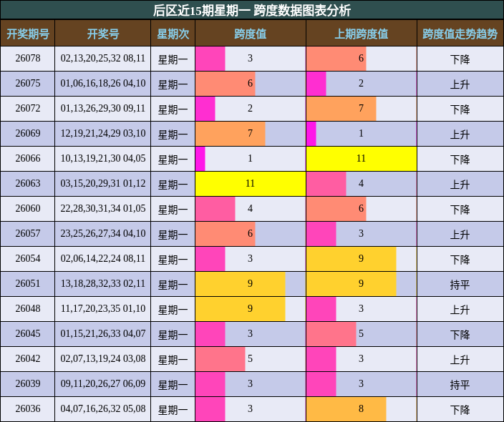Click draw numbers 22,28,30,31,34 01,05

click(x=103, y=208)
